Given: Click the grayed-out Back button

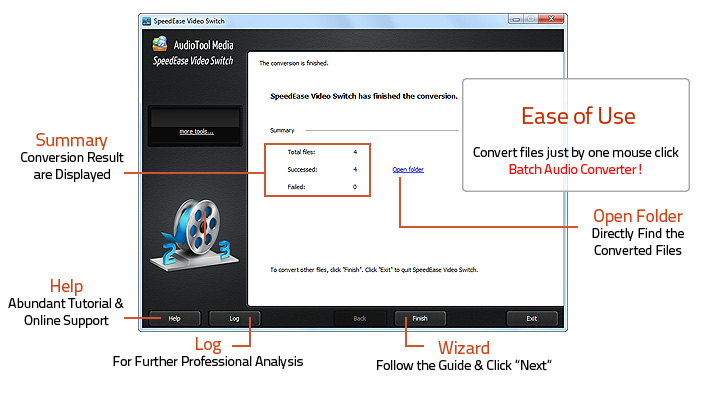Looking at the screenshot, I should click(x=360, y=318).
